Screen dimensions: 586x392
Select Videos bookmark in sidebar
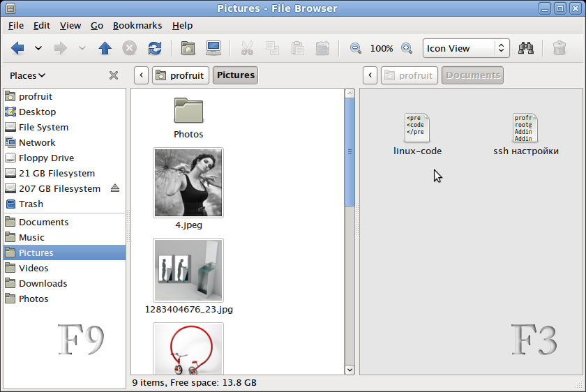pyautogui.click(x=65, y=268)
